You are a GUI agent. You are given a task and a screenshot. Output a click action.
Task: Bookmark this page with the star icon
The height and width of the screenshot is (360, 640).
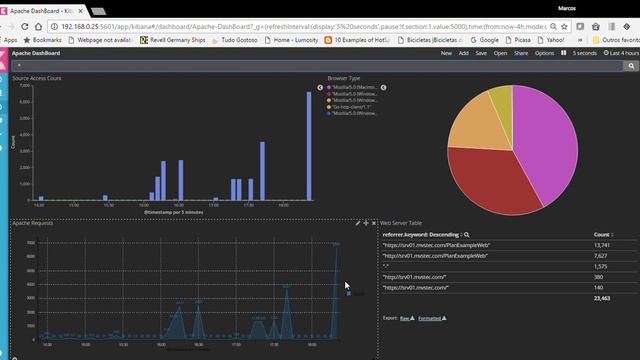pos(564,27)
